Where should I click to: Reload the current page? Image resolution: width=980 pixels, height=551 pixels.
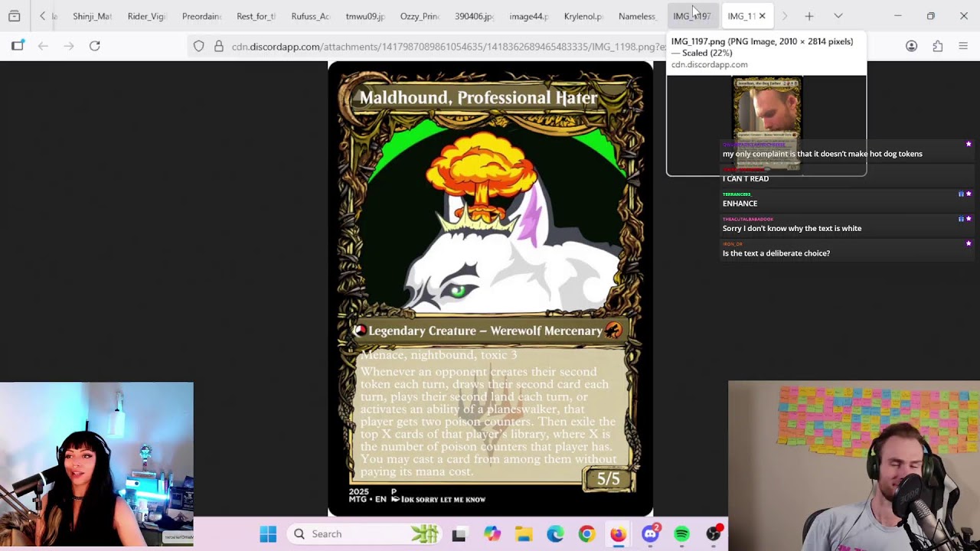[95, 46]
